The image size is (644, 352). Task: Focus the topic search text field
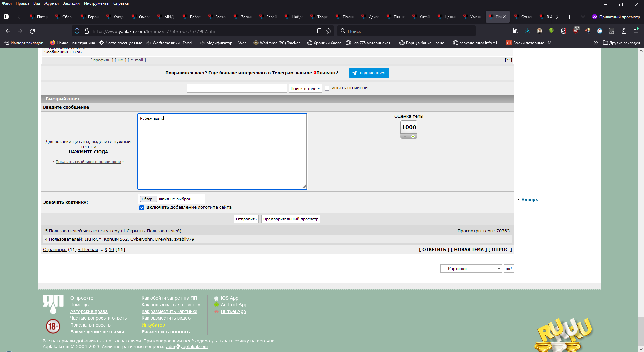[237, 88]
